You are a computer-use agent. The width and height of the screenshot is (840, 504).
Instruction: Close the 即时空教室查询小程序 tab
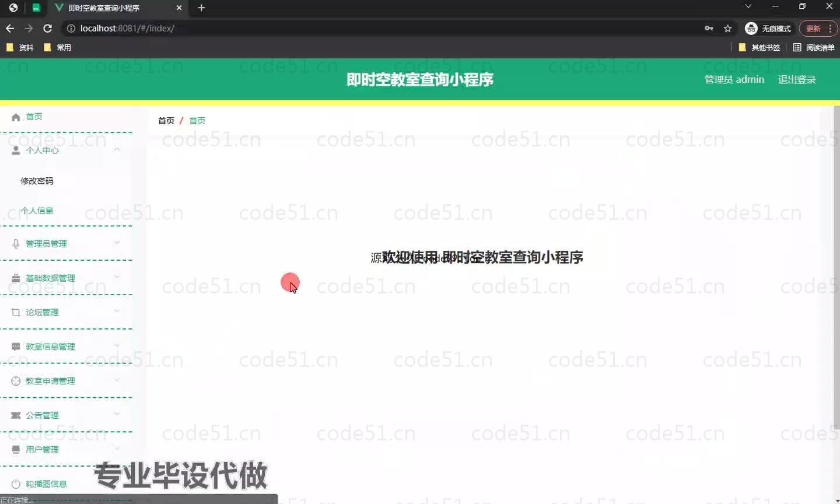point(179,8)
